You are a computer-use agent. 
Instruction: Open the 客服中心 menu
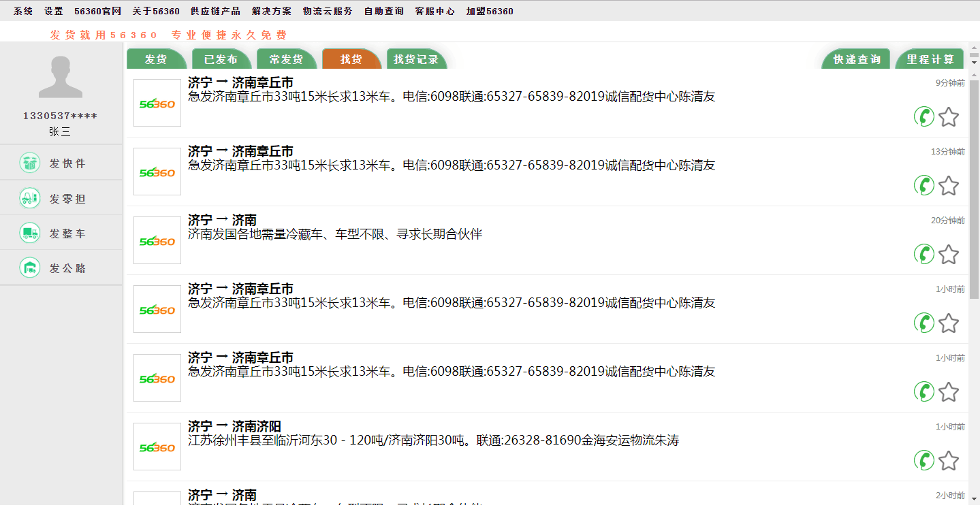tap(434, 11)
